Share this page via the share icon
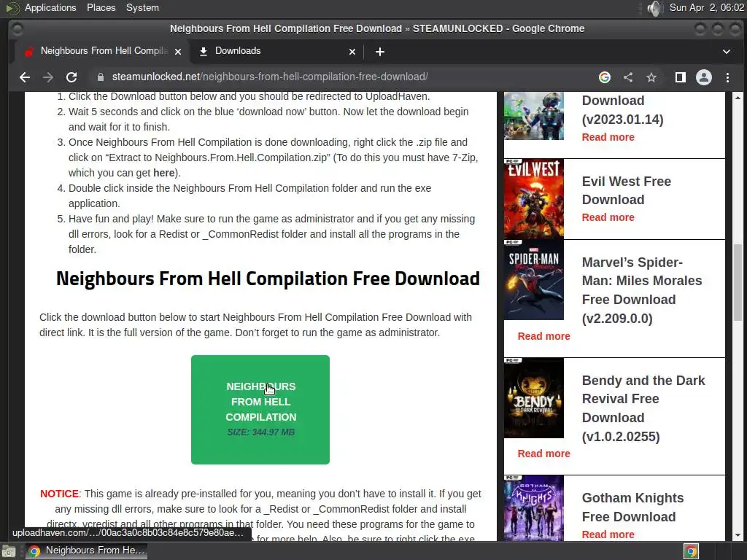Image resolution: width=747 pixels, height=560 pixels. click(x=628, y=77)
